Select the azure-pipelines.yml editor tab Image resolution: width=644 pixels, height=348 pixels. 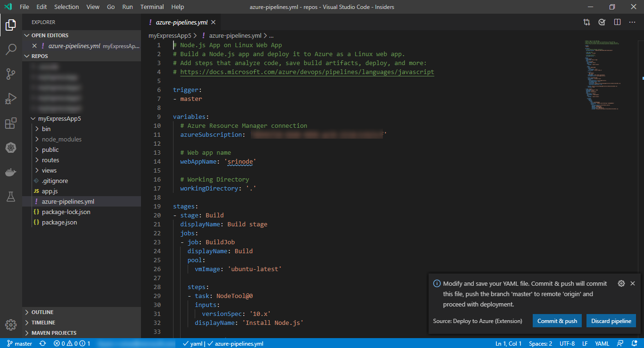(x=182, y=22)
